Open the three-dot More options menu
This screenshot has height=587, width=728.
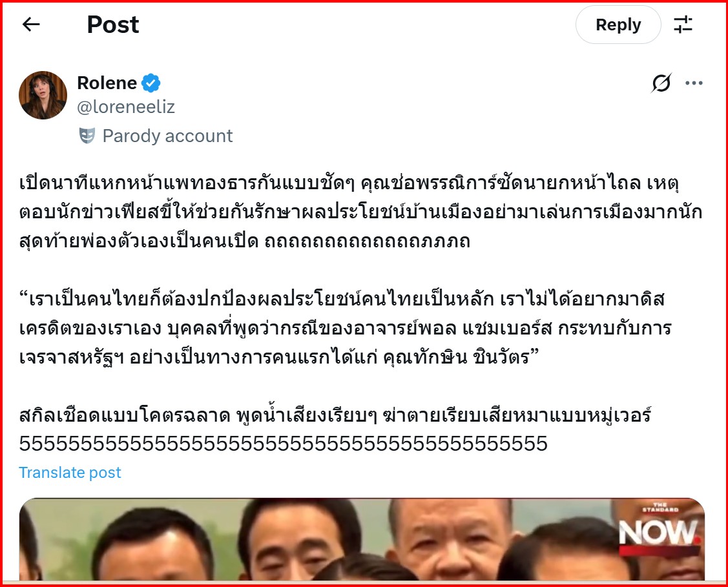(x=694, y=83)
